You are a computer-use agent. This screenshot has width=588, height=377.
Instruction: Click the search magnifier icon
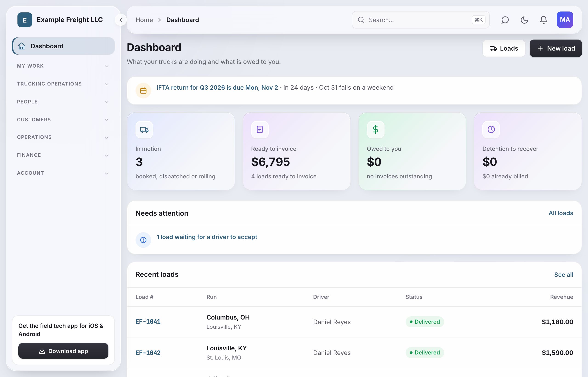click(361, 20)
